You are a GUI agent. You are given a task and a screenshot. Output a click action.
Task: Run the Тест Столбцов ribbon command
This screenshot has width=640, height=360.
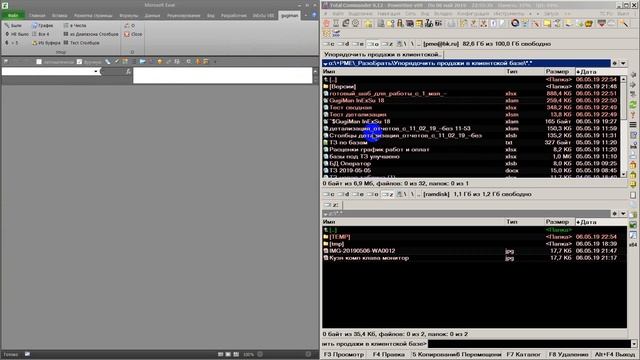(x=82, y=42)
